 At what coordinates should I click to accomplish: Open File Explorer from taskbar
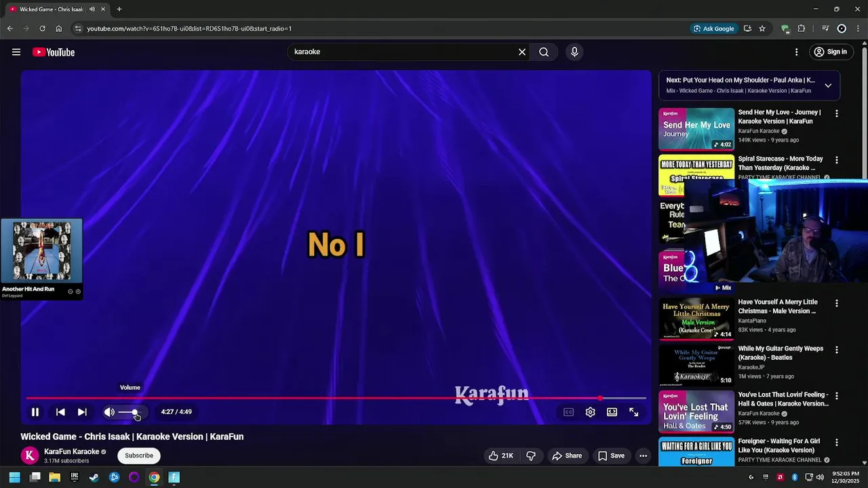(55, 477)
